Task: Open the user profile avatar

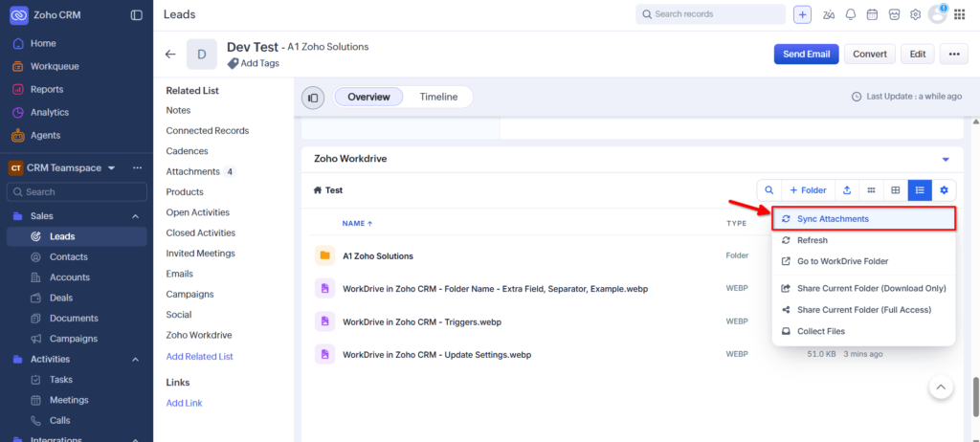Action: coord(938,13)
